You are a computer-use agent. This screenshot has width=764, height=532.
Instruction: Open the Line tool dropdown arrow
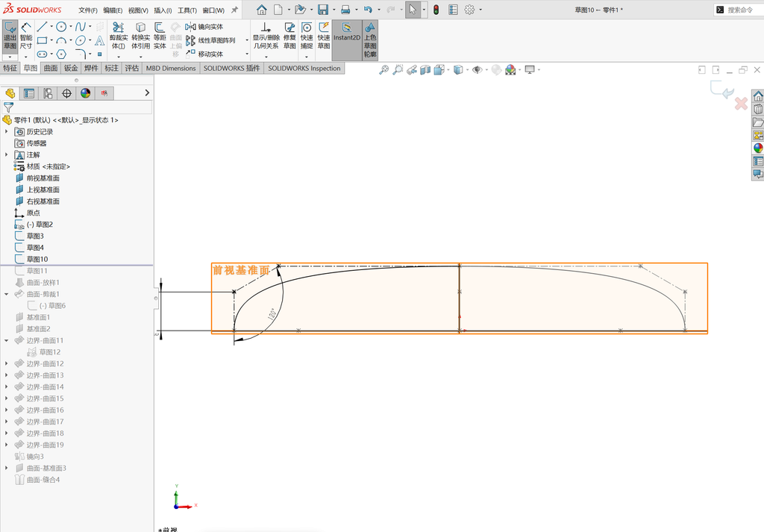51,27
